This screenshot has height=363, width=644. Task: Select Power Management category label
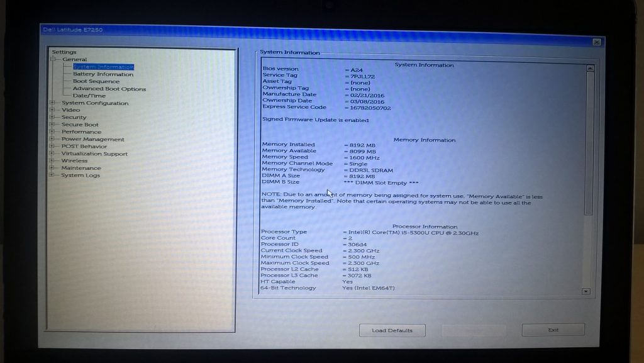93,139
